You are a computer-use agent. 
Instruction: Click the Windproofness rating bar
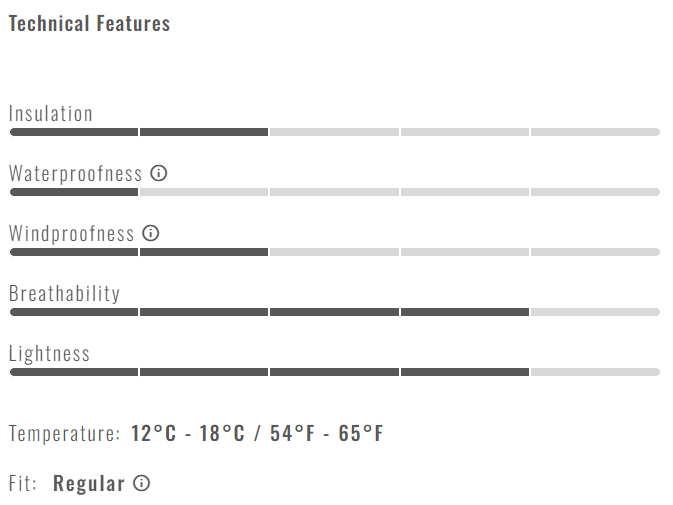click(x=334, y=252)
